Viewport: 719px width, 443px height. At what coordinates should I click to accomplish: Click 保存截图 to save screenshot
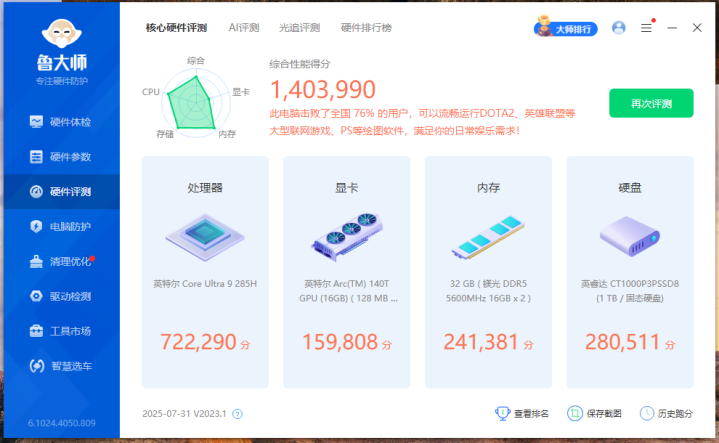pyautogui.click(x=594, y=414)
